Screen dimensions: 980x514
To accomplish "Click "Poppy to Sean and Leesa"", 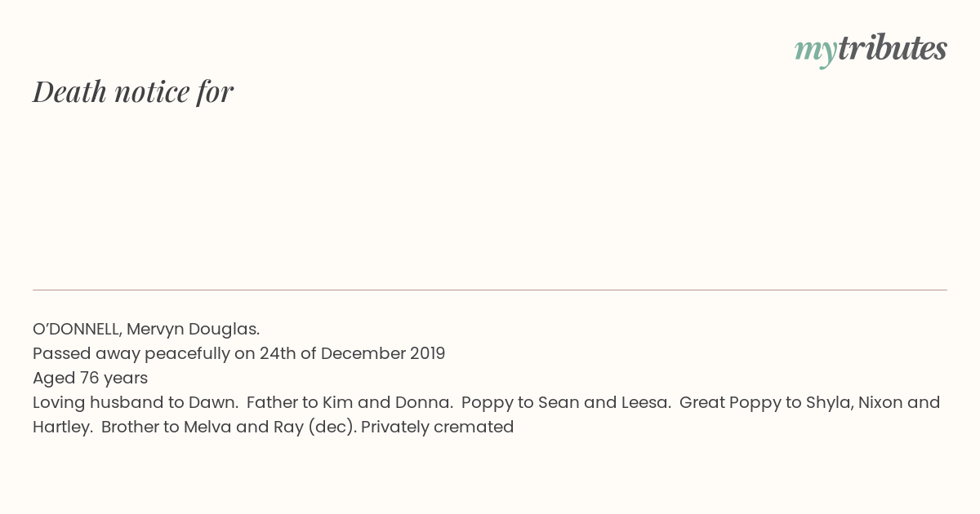I will pos(566,403).
